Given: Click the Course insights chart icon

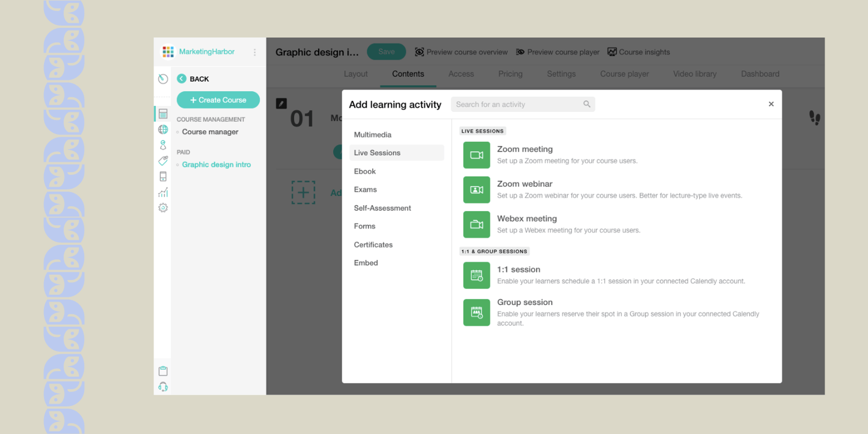Looking at the screenshot, I should point(612,52).
